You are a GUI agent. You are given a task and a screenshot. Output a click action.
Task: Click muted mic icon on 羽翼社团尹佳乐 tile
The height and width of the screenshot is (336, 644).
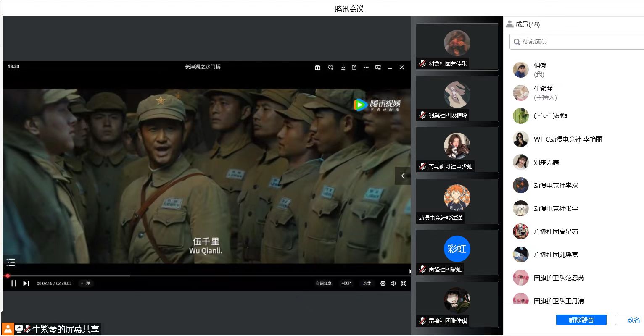[x=422, y=63]
